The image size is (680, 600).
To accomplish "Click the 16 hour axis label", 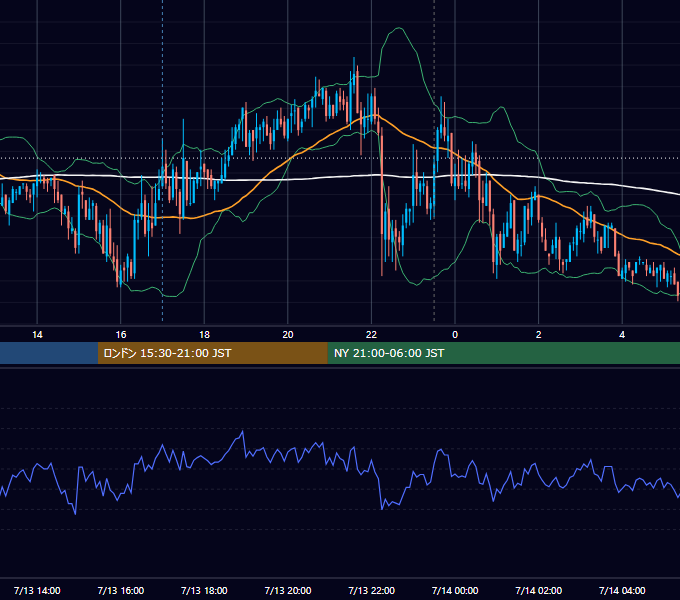I will coord(121,335).
